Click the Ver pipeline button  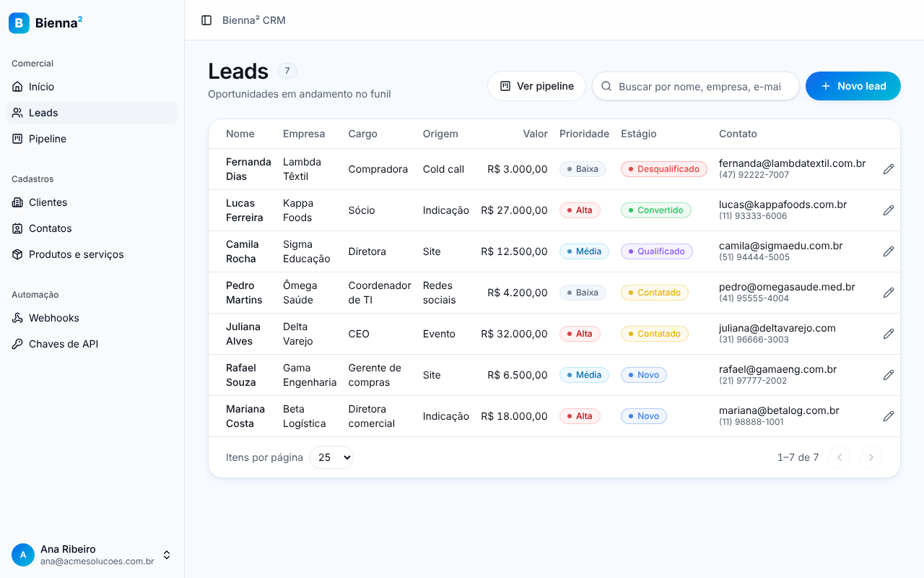(x=537, y=86)
